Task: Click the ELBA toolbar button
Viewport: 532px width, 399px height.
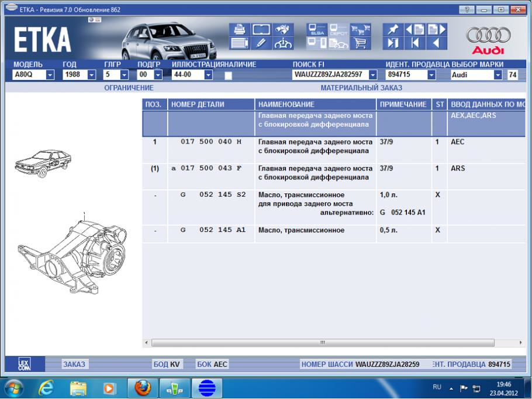Action: click(317, 29)
